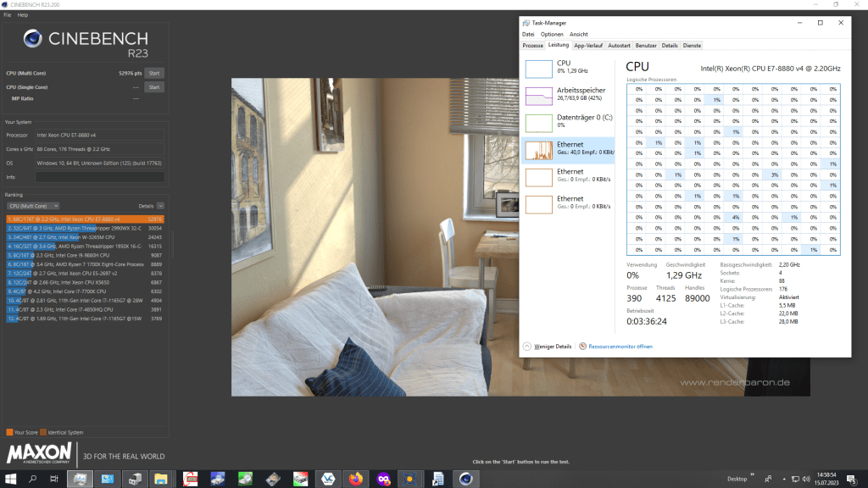Open Ressourcenmonitor öffnen link
Screen dimensions: 868x488
click(x=620, y=347)
